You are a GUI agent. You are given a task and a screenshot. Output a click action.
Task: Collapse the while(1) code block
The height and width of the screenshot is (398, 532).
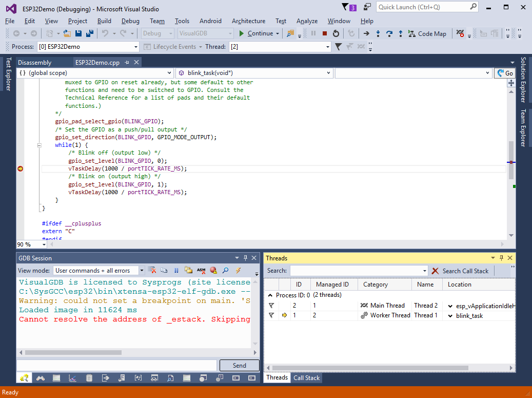click(40, 145)
